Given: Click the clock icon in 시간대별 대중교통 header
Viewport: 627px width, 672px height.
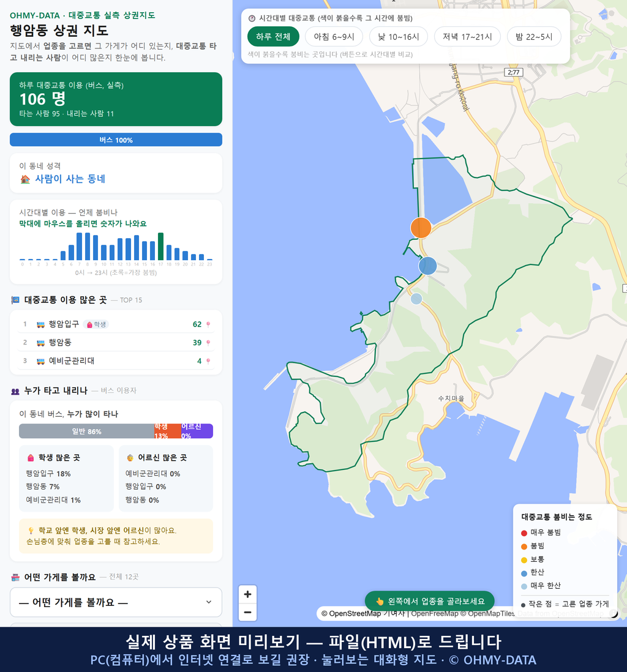Looking at the screenshot, I should pyautogui.click(x=252, y=18).
